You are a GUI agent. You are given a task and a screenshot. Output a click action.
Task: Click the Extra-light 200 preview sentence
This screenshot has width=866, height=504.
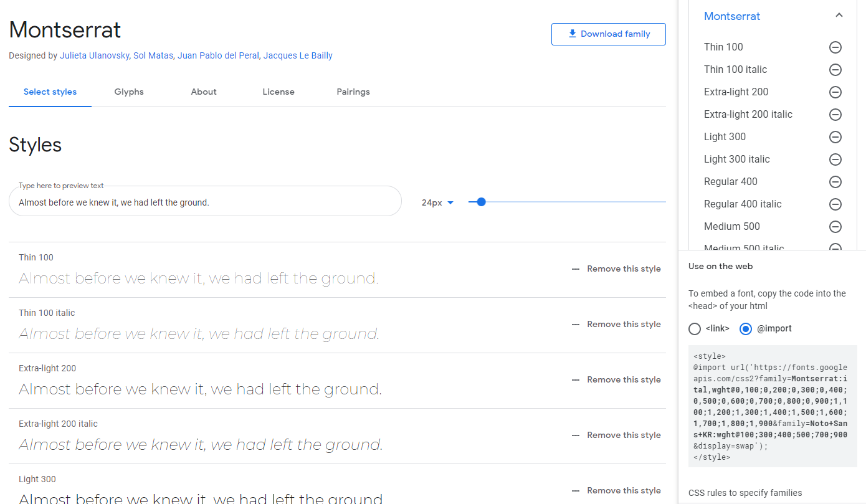pyautogui.click(x=200, y=390)
